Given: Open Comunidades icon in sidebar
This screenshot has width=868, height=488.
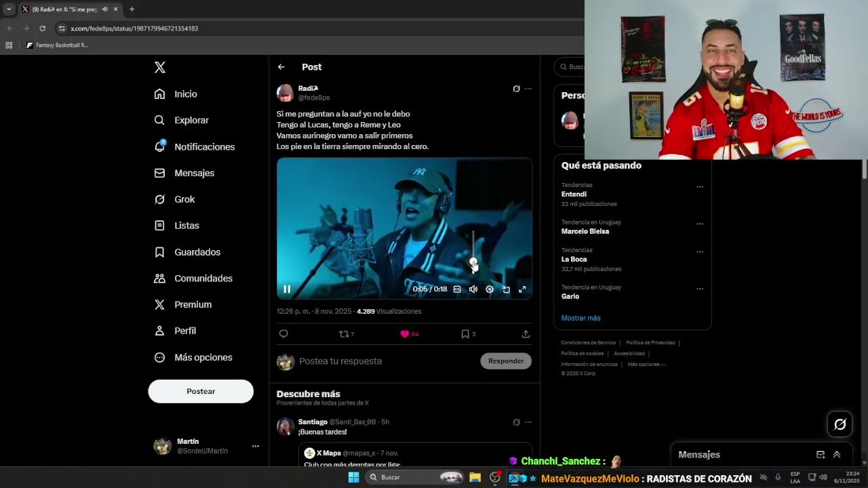Looking at the screenshot, I should click(159, 279).
